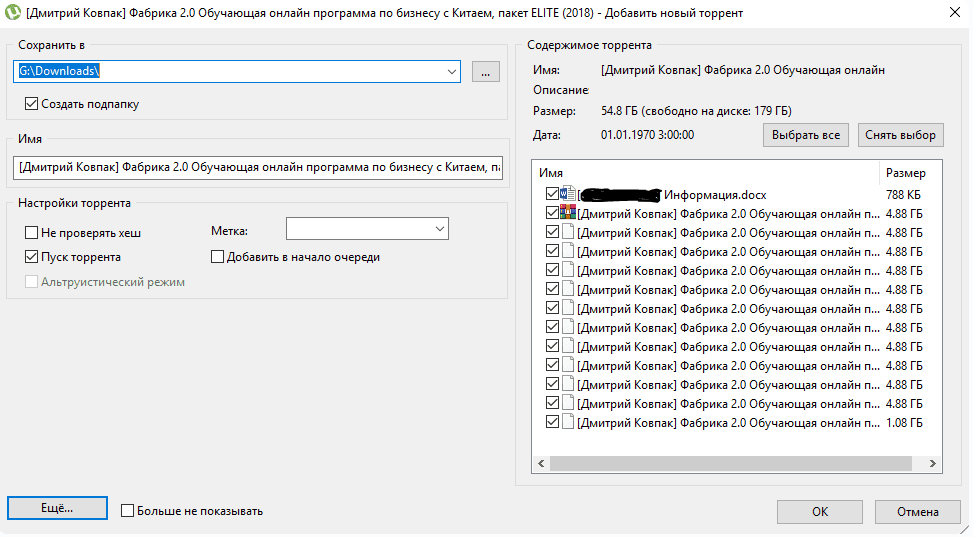Check Добавить в начало очереди
This screenshot has height=537, width=973.
pyautogui.click(x=218, y=257)
